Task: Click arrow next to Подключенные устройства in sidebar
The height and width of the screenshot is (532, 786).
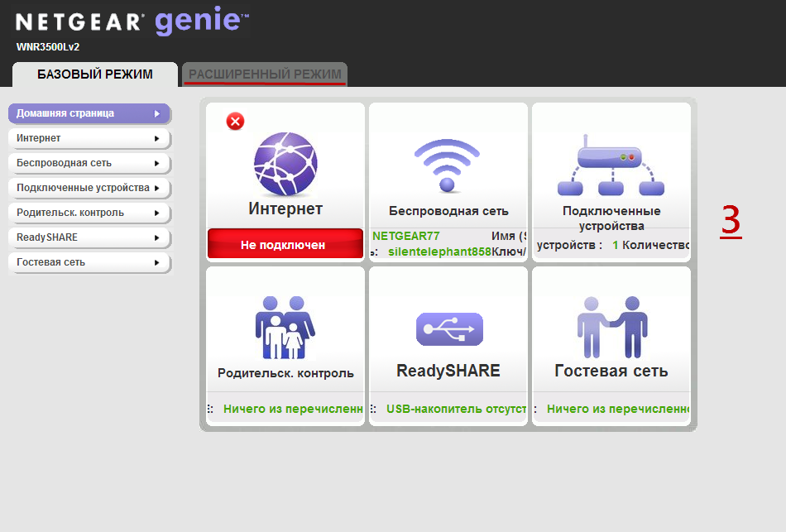Action: pos(157,188)
